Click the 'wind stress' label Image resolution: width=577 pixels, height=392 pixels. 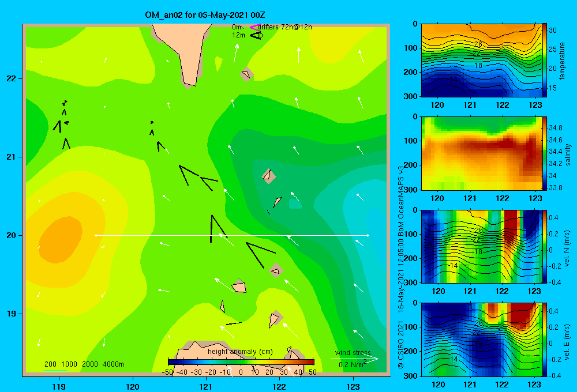click(353, 352)
